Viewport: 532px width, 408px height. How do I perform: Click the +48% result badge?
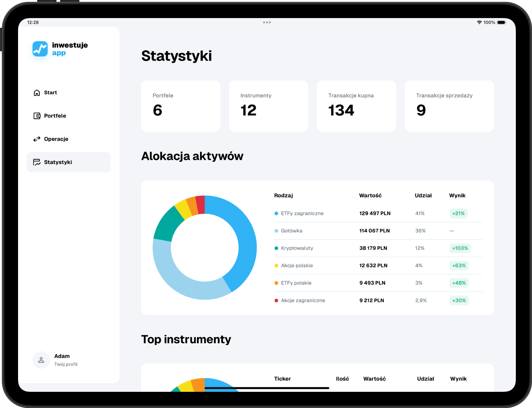pyautogui.click(x=459, y=283)
